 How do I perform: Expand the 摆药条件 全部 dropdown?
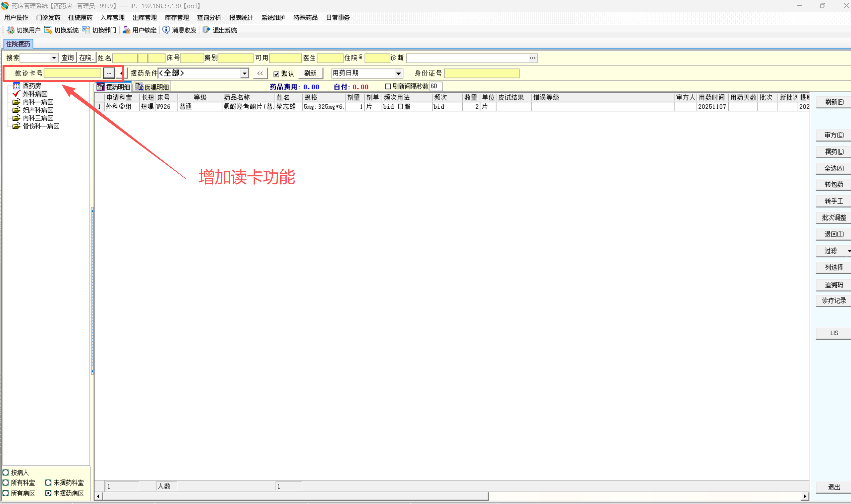(x=244, y=73)
